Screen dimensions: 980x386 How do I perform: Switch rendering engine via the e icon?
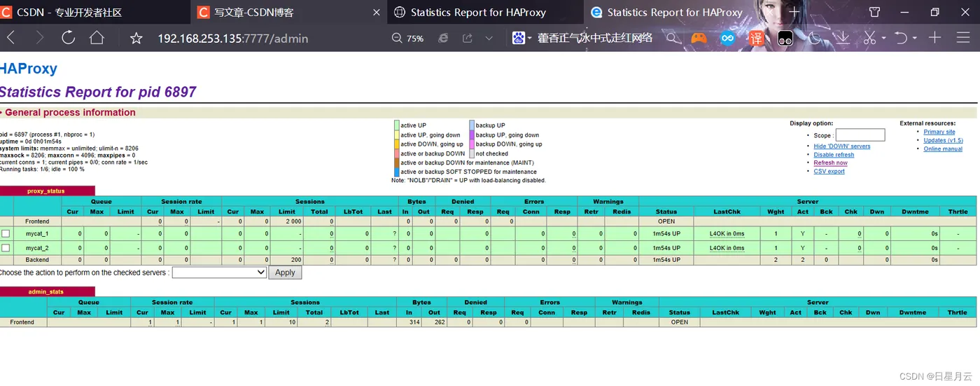pyautogui.click(x=443, y=39)
